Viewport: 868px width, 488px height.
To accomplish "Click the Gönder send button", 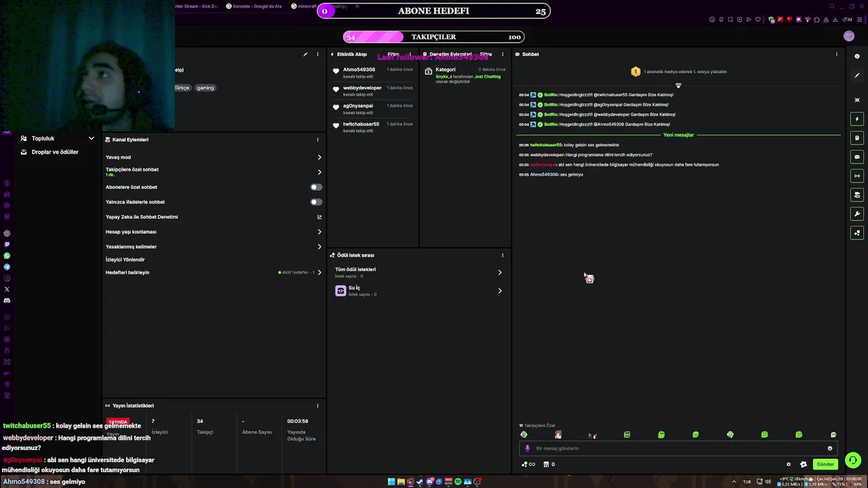I will [x=825, y=464].
